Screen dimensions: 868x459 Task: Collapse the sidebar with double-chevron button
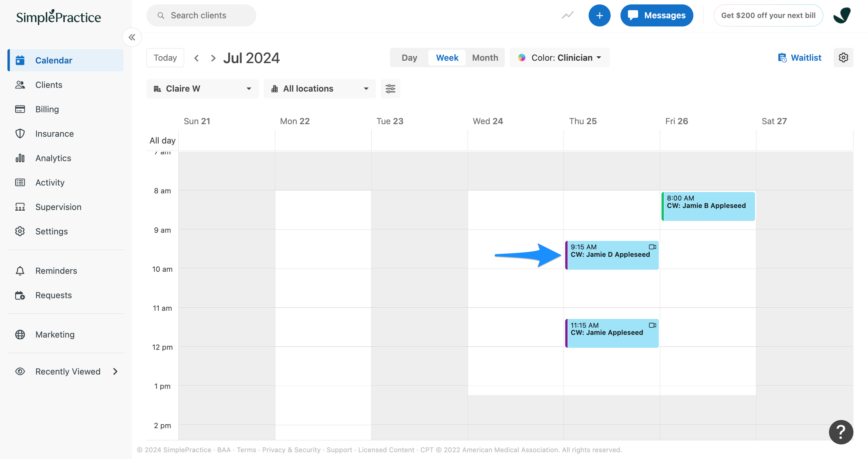click(x=132, y=37)
